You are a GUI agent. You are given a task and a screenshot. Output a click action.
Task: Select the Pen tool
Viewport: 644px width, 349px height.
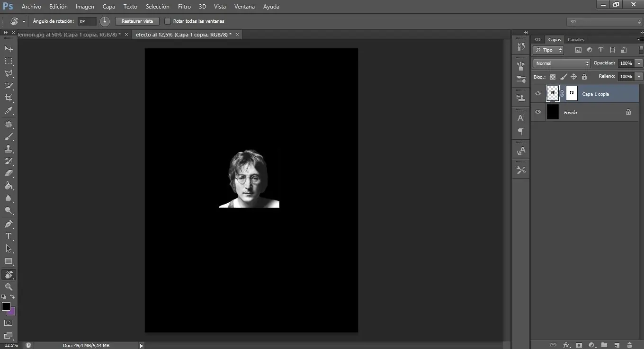pyautogui.click(x=9, y=224)
